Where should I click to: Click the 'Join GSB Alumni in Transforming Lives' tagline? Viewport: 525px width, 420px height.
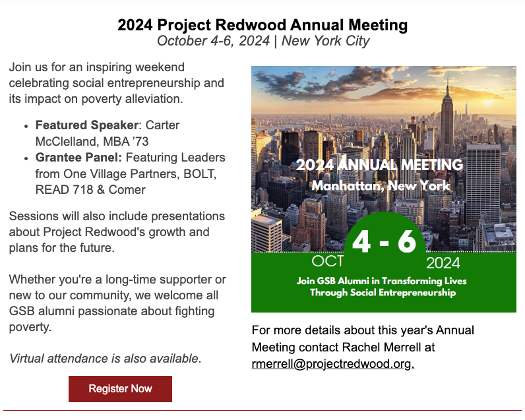(x=382, y=281)
